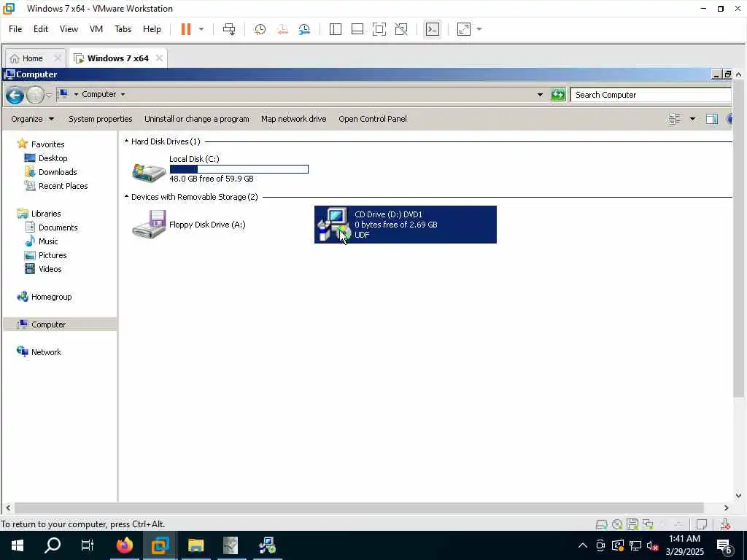Viewport: 747px width, 560px height.
Task: Close the Windows 7 x64 tab
Action: [x=159, y=58]
